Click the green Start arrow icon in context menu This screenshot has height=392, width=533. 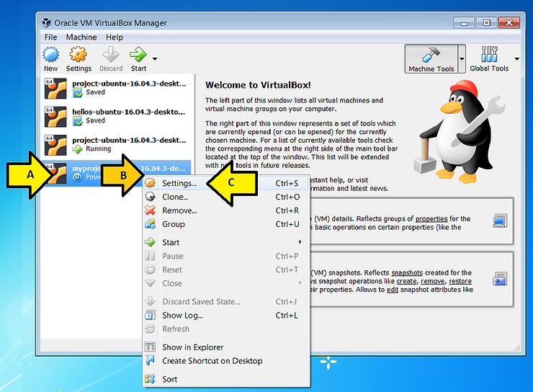(x=151, y=242)
